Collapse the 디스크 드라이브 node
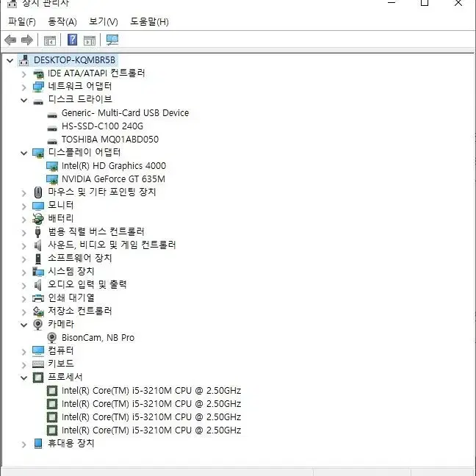The width and height of the screenshot is (476, 476). [24, 100]
